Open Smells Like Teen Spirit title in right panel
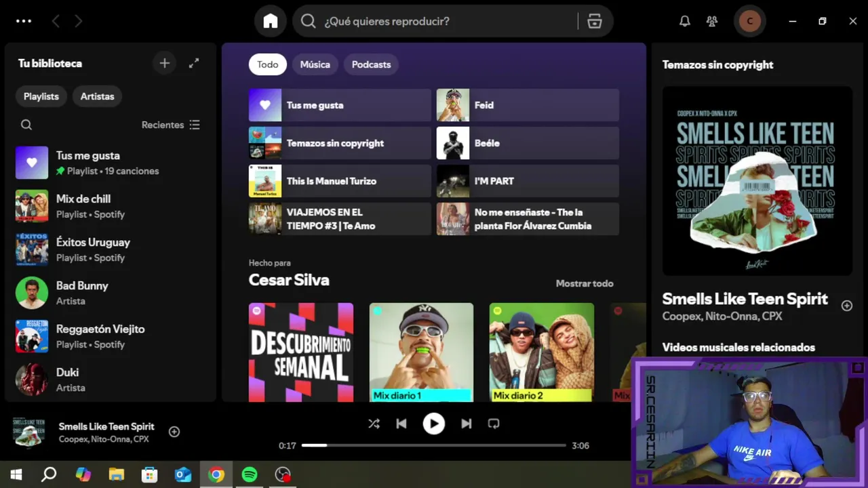This screenshot has height=488, width=868. (x=745, y=299)
